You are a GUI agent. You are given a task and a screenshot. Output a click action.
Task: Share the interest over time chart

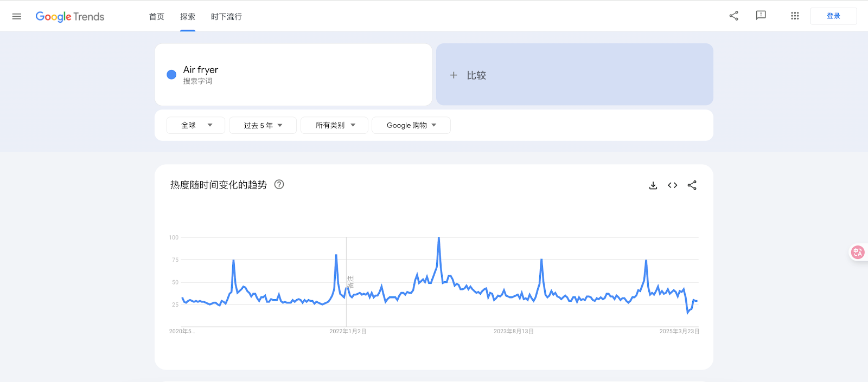692,185
